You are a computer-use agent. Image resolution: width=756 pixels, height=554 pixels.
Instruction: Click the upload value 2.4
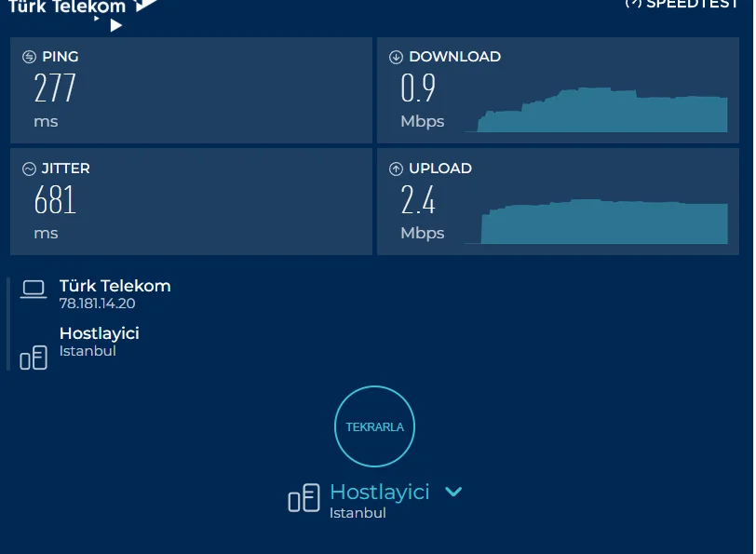tap(418, 200)
